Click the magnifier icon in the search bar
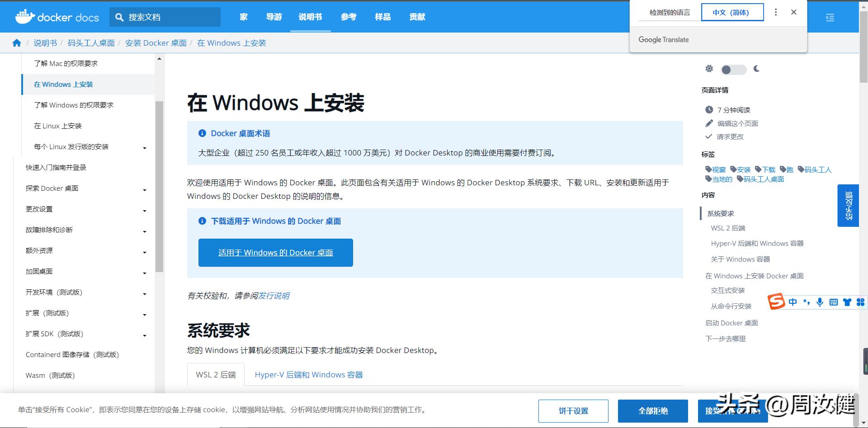Image resolution: width=868 pixels, height=428 pixels. coord(119,17)
